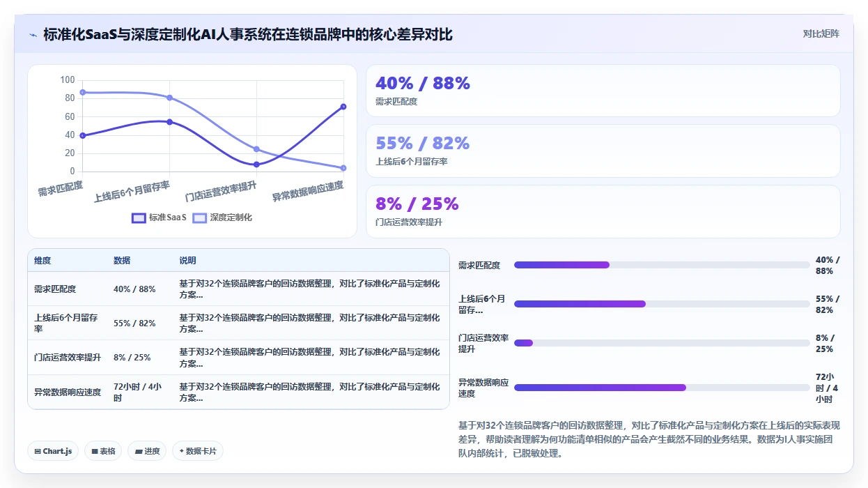Click the Chart.js tag at the bottom
Image resolution: width=868 pixels, height=488 pixels.
click(53, 451)
